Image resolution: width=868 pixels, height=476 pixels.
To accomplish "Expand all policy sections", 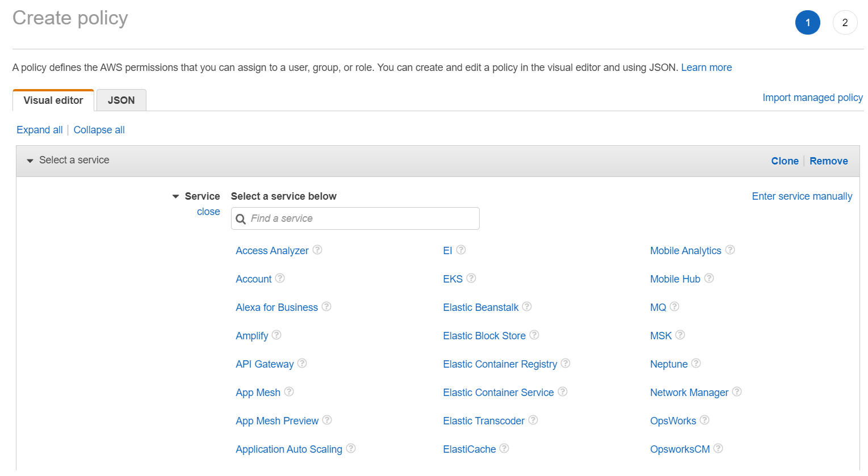I will [39, 130].
